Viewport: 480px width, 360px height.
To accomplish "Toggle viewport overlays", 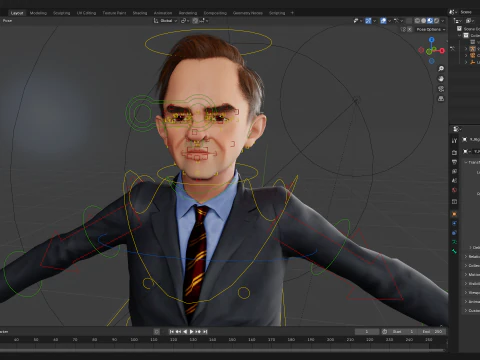I will pyautogui.click(x=383, y=21).
